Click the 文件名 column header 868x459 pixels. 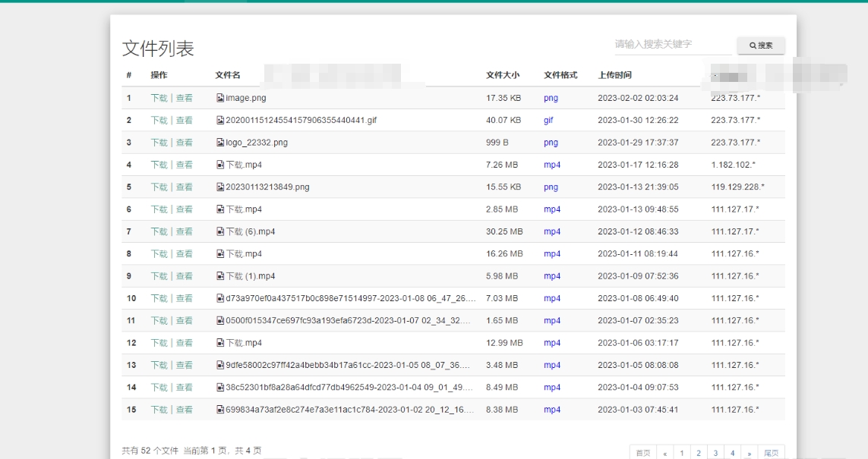pyautogui.click(x=228, y=75)
